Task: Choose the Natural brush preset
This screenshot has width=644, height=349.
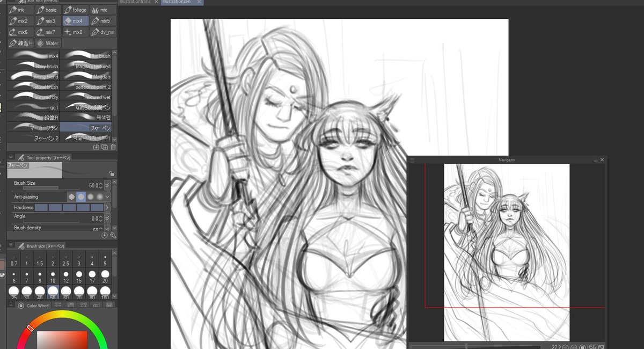Action: pyautogui.click(x=33, y=86)
